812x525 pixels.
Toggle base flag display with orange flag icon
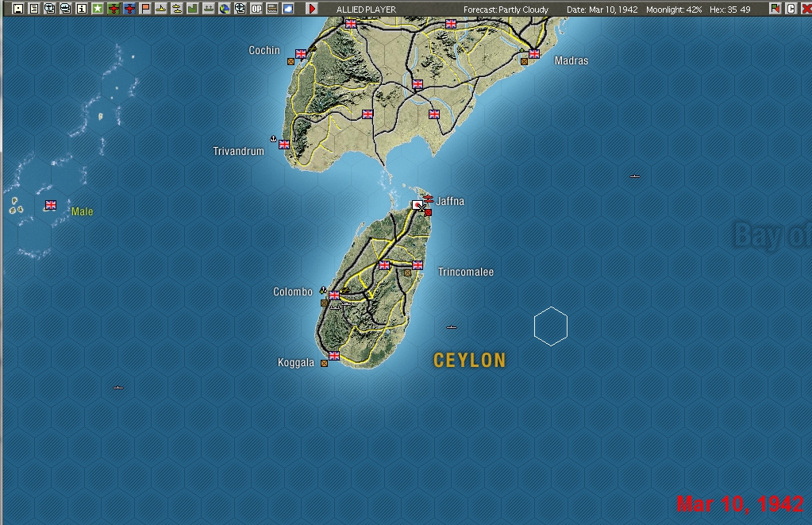tap(146, 7)
